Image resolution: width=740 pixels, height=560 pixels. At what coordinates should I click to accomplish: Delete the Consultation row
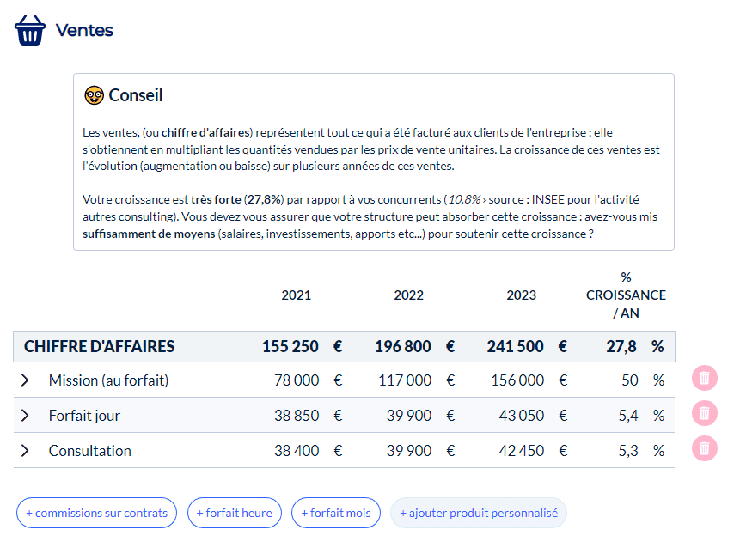click(704, 448)
